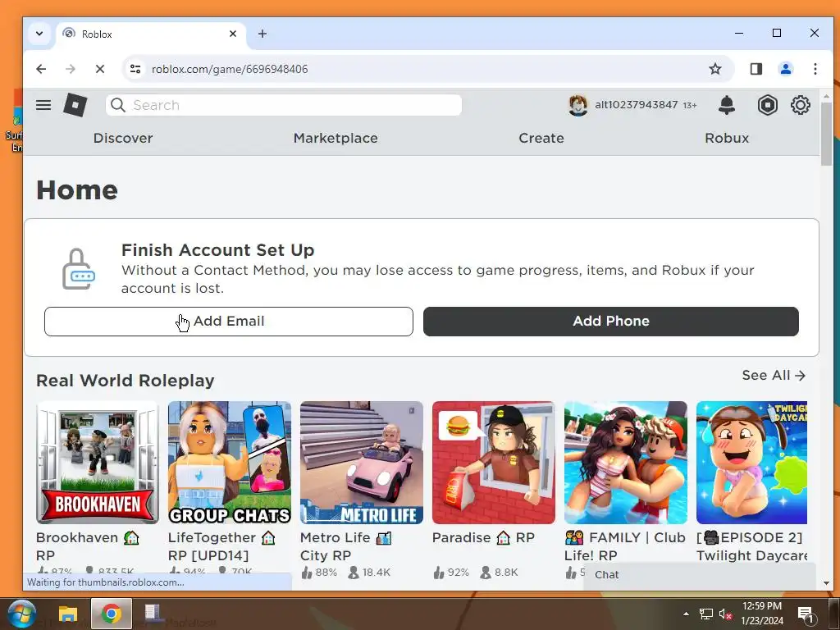Screen dimensions: 840x630
Task: Open Chrome side panel
Action: 756,69
